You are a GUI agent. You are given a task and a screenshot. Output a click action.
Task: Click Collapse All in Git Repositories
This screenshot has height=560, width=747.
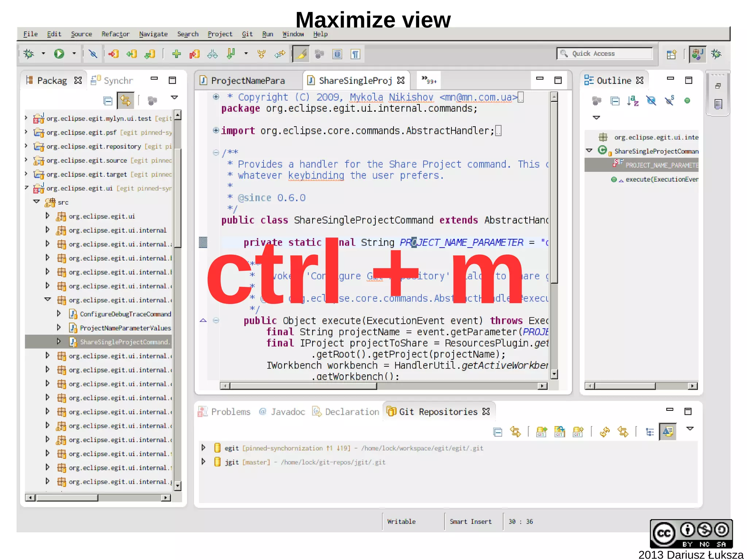(x=498, y=432)
